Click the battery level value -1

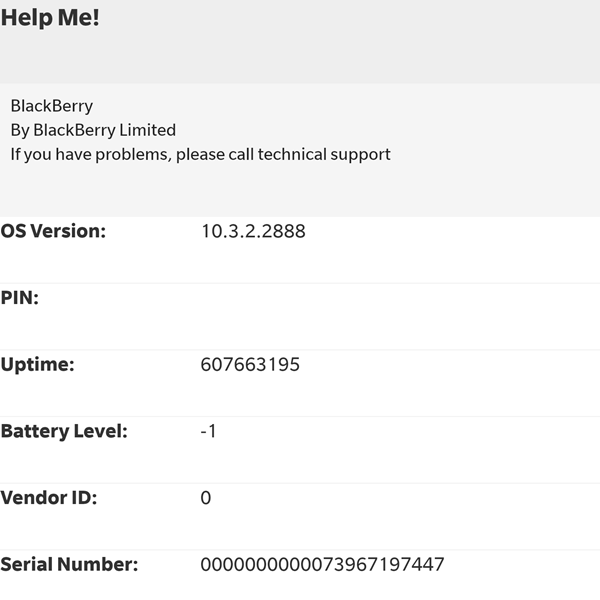point(209,431)
